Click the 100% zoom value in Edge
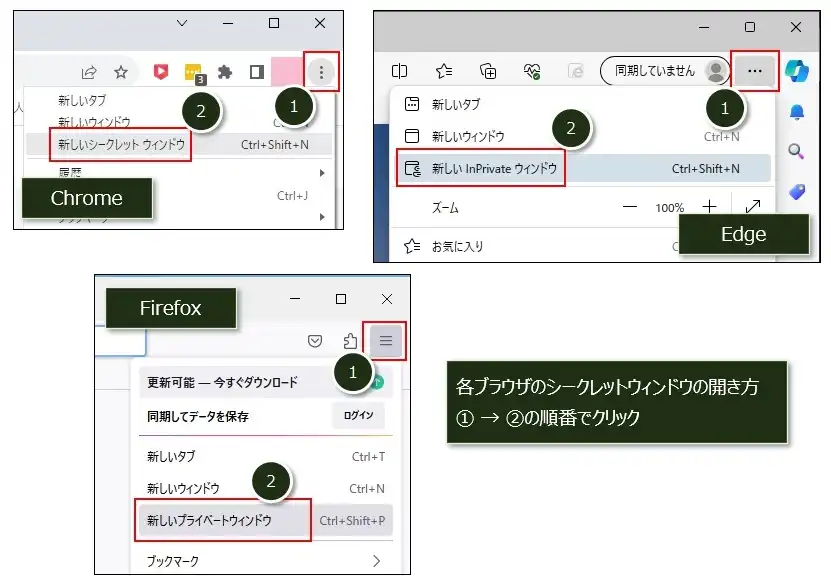The width and height of the screenshot is (831, 584). coord(669,208)
